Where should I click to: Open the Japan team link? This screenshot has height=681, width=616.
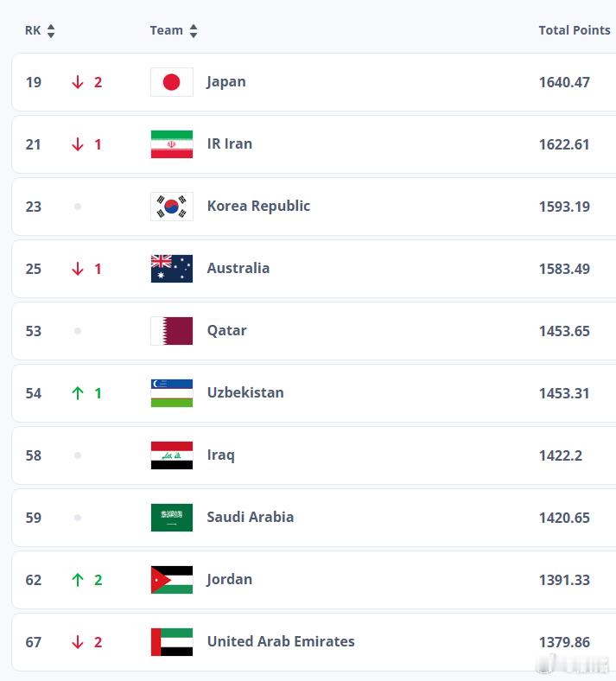coord(226,82)
